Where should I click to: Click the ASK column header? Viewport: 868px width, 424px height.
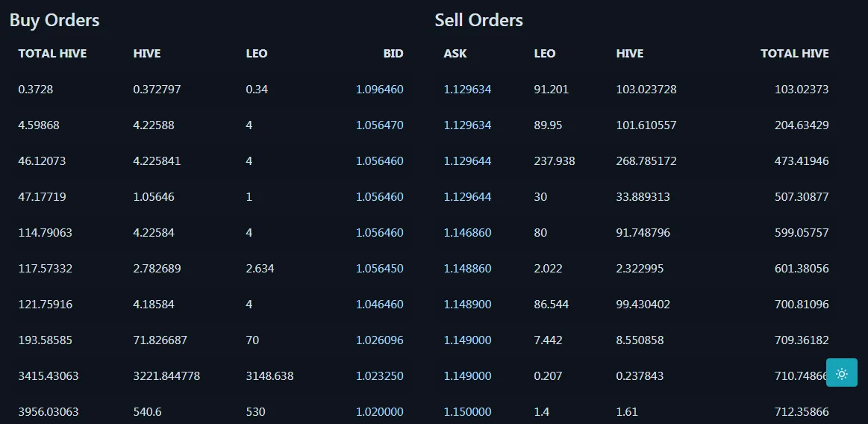[455, 54]
